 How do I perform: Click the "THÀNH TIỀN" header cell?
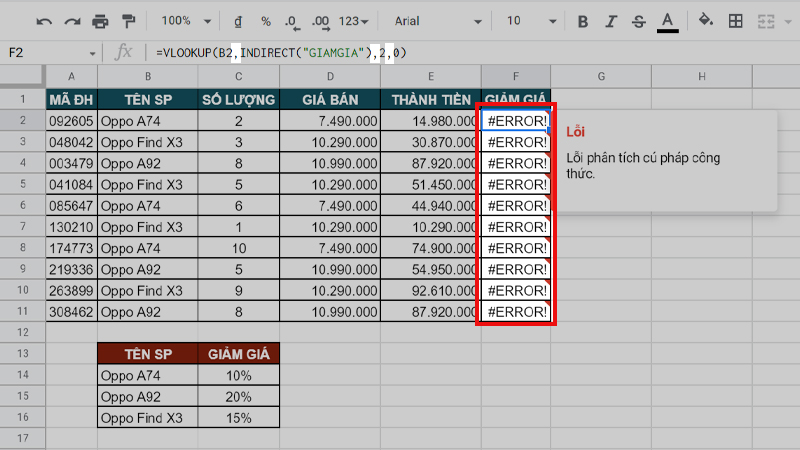[431, 99]
